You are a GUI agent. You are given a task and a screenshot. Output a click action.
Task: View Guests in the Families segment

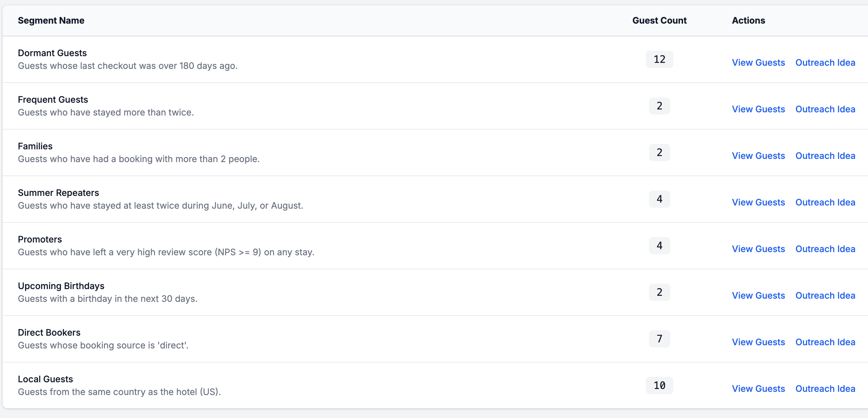point(758,156)
